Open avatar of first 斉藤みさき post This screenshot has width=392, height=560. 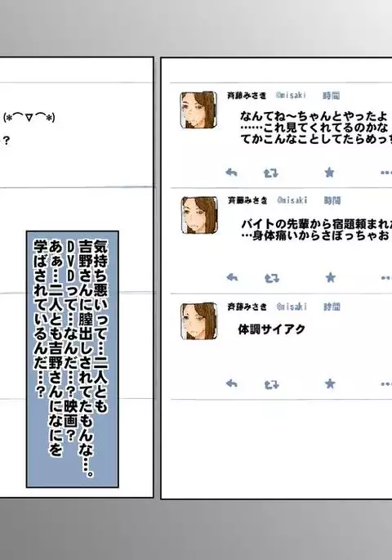pyautogui.click(x=198, y=110)
